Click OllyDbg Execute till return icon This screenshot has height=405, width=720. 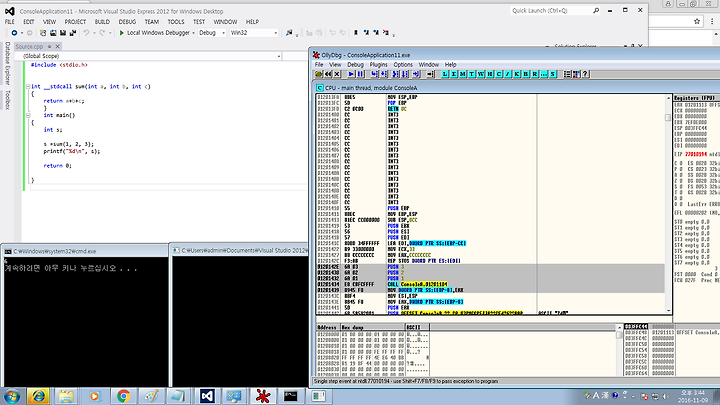click(x=416, y=74)
